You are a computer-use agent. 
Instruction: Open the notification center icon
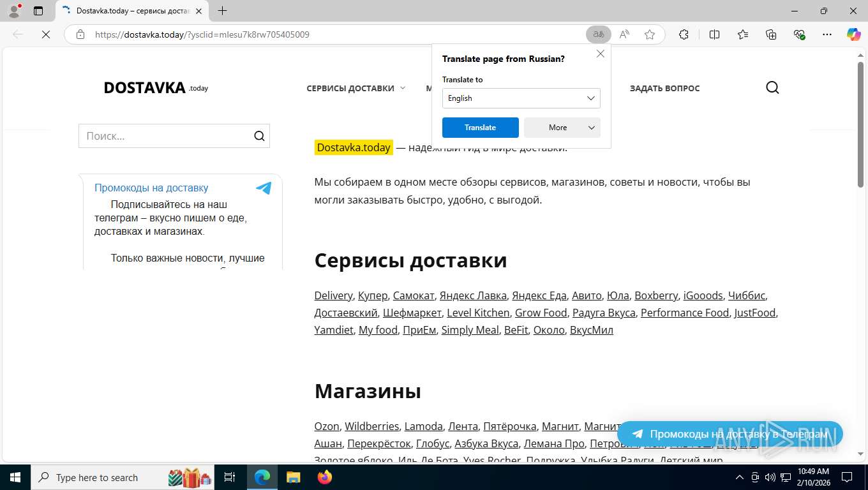847,477
